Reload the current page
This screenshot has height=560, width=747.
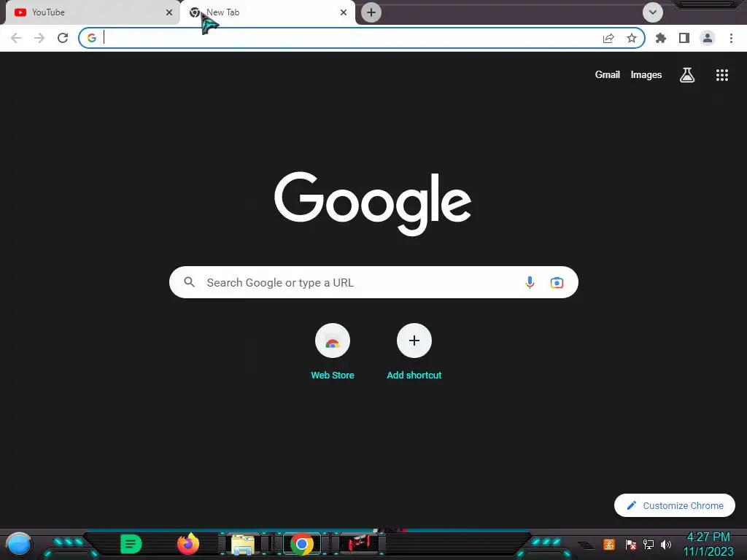pos(63,38)
